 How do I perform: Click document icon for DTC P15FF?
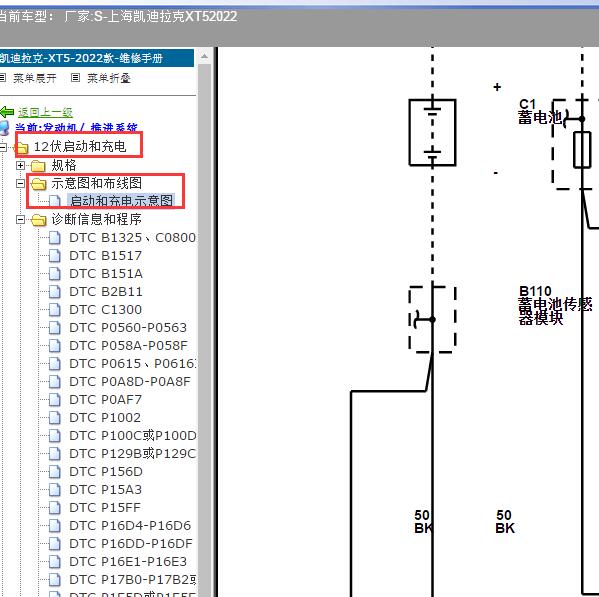[55, 508]
